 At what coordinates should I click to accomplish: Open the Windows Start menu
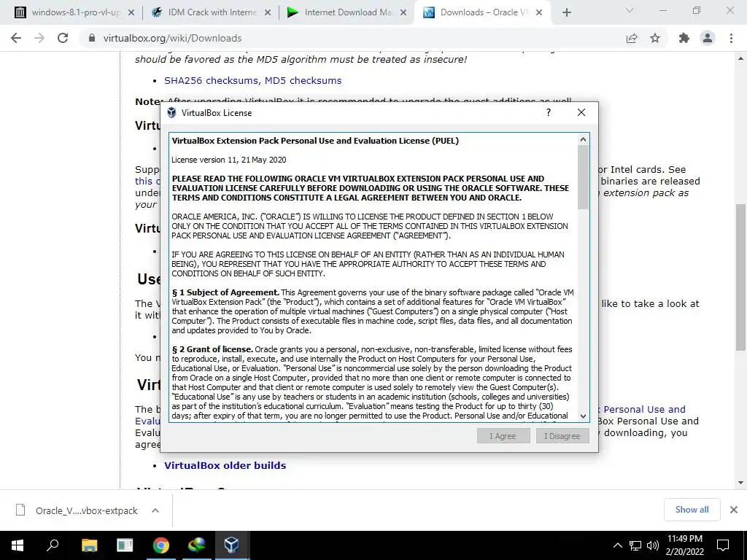pos(18,545)
